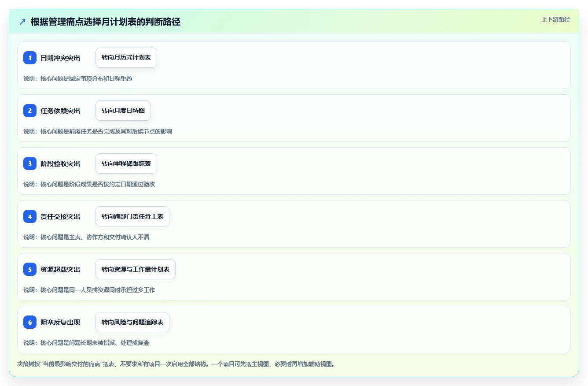Click the 责任交接突出 heading

pos(60,216)
